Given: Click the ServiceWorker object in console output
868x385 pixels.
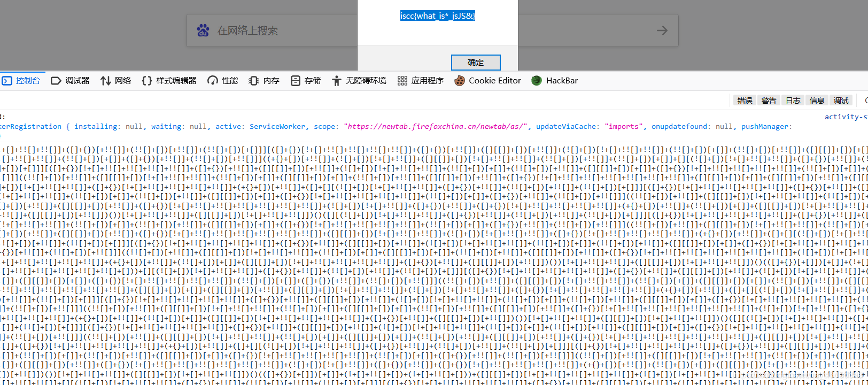Looking at the screenshot, I should tap(277, 127).
